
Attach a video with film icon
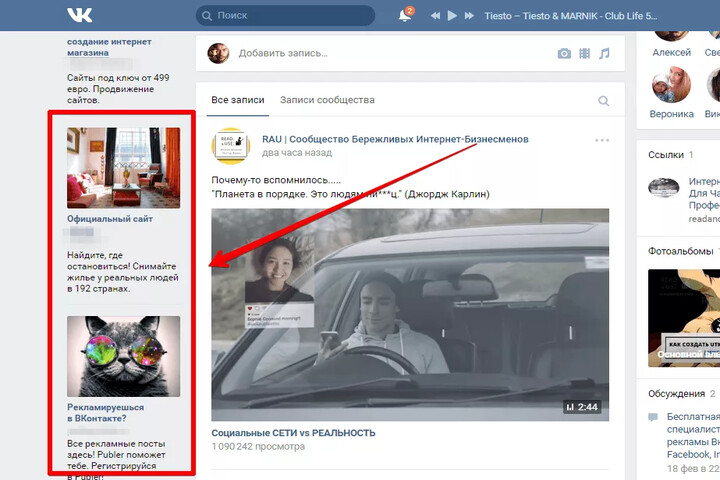(x=584, y=53)
